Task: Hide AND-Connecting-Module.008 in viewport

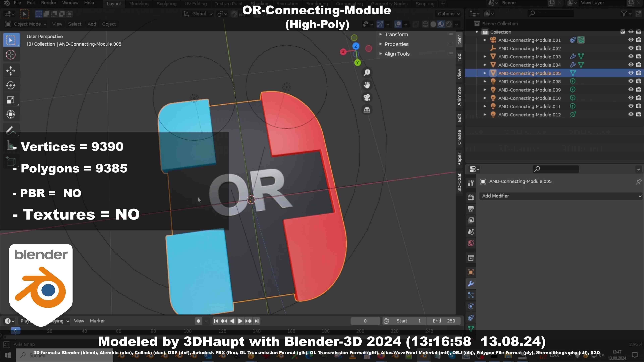Action: [x=631, y=81]
